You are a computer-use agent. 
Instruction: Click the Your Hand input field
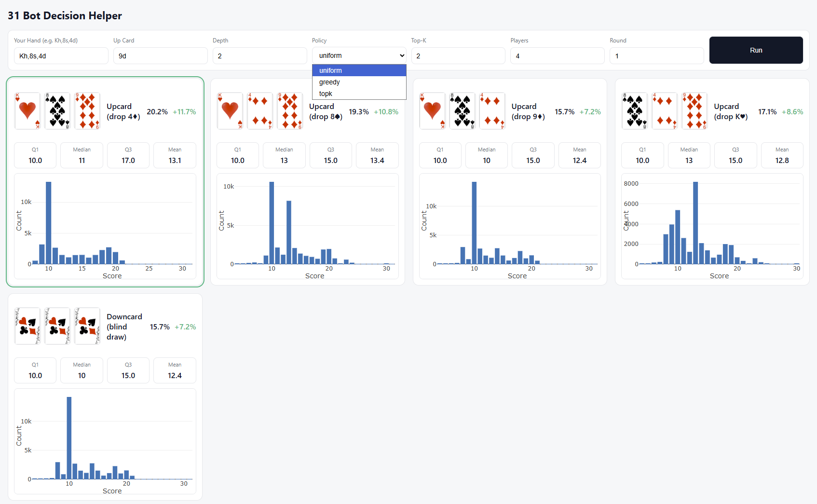[61, 56]
